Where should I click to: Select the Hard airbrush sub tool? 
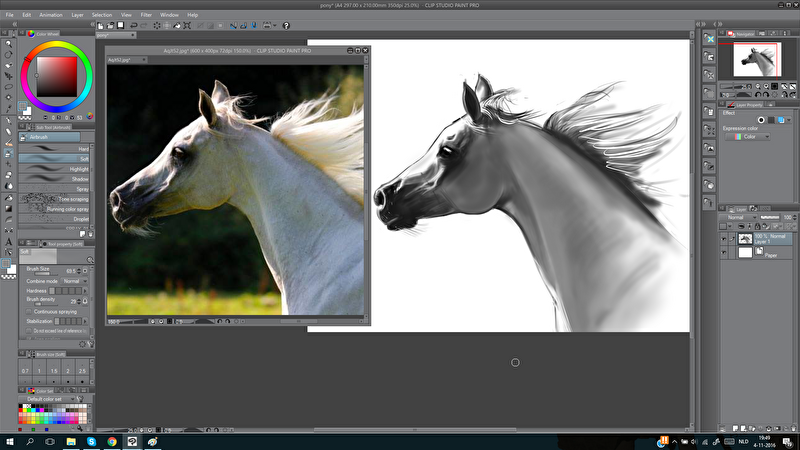point(54,148)
